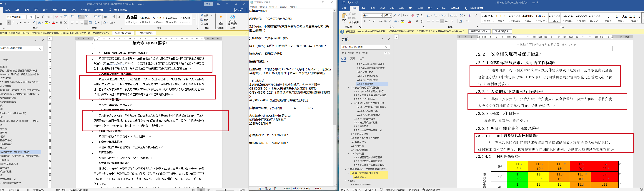Toggle Bold in the right Word window
This screenshot has height=191, width=644.
click(x=365, y=21)
